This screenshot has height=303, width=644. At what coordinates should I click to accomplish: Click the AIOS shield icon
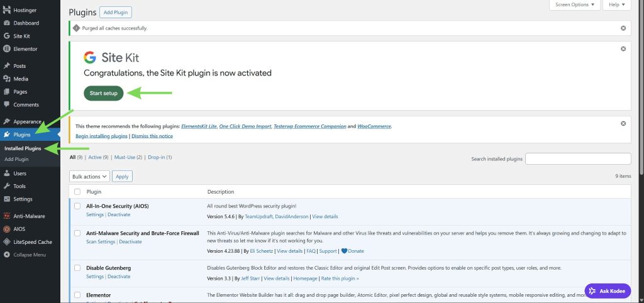[6, 229]
